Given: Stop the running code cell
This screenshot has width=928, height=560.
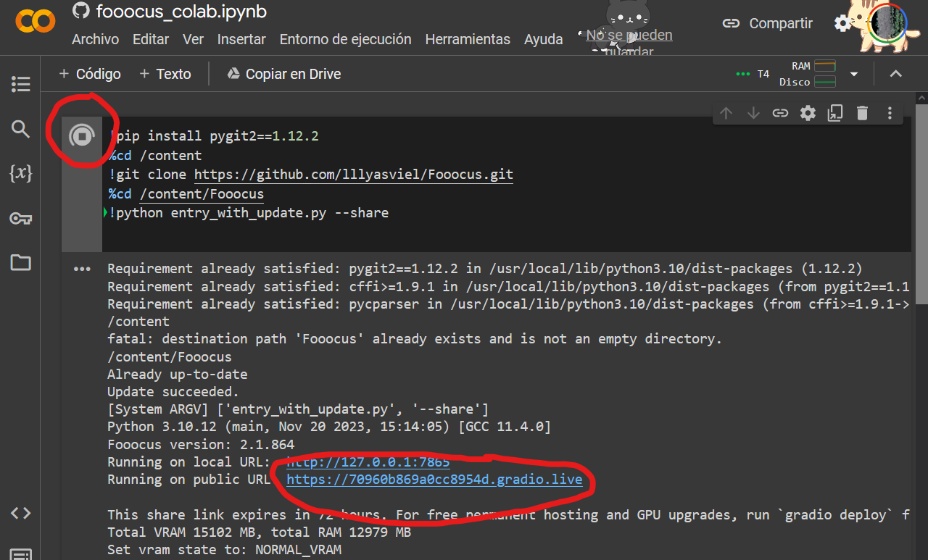Looking at the screenshot, I should coord(81,135).
